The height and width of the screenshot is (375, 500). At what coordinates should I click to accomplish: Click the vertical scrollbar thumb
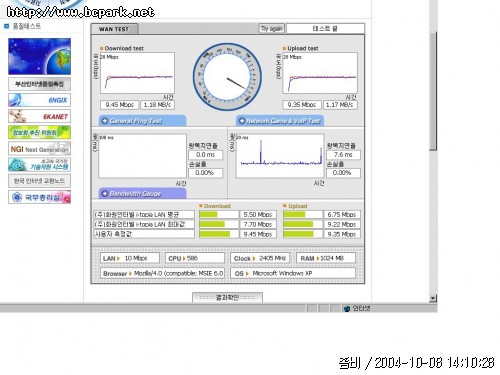click(433, 92)
